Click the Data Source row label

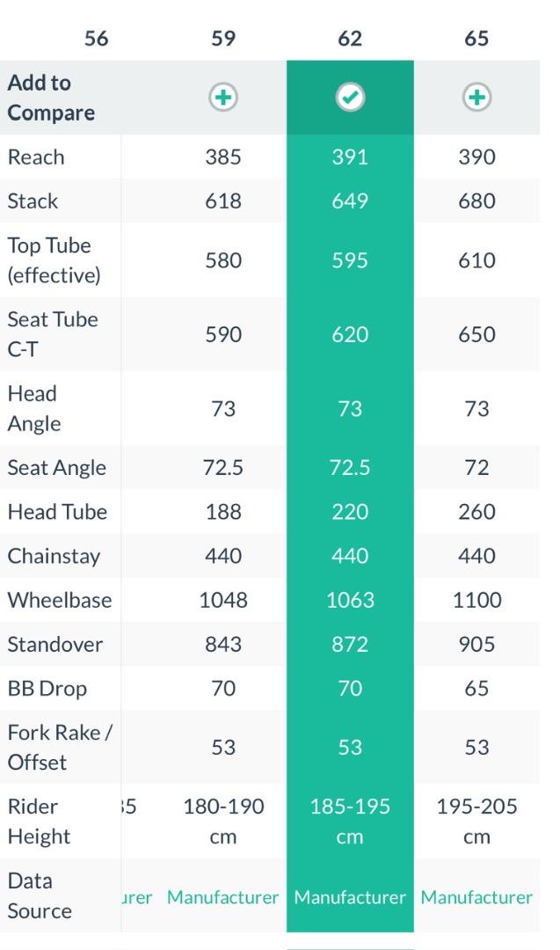click(40, 896)
